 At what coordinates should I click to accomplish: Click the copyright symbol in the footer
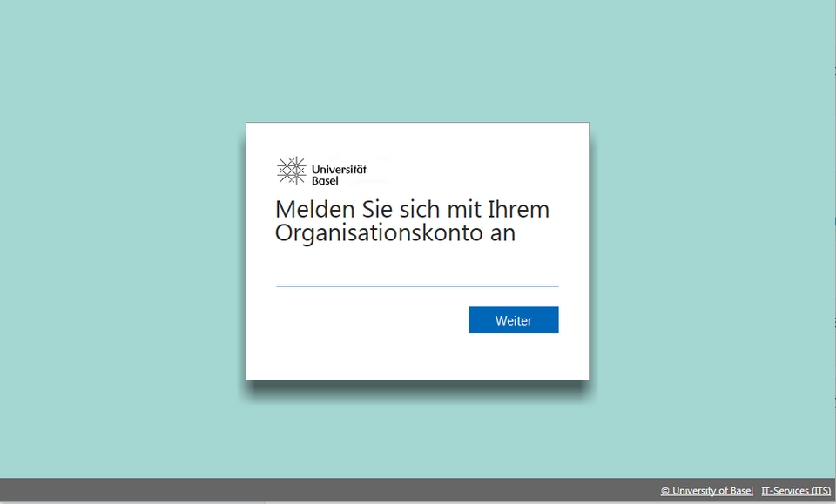tap(665, 491)
